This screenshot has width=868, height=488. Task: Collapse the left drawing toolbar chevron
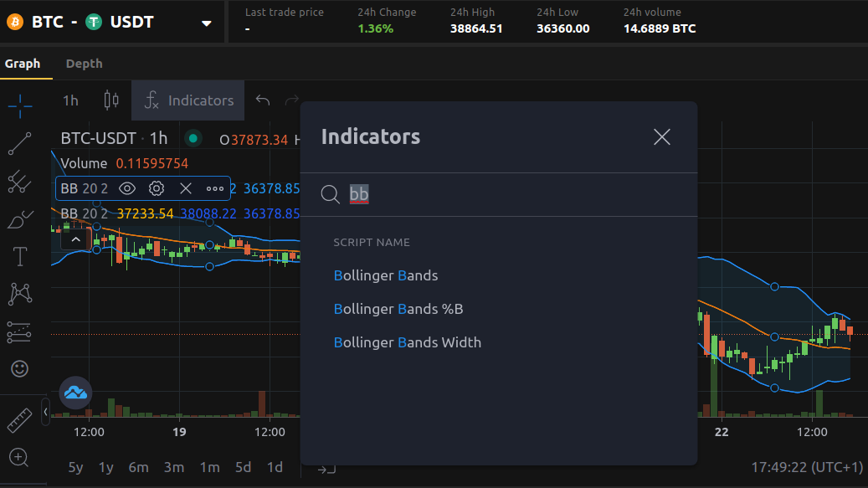click(45, 412)
